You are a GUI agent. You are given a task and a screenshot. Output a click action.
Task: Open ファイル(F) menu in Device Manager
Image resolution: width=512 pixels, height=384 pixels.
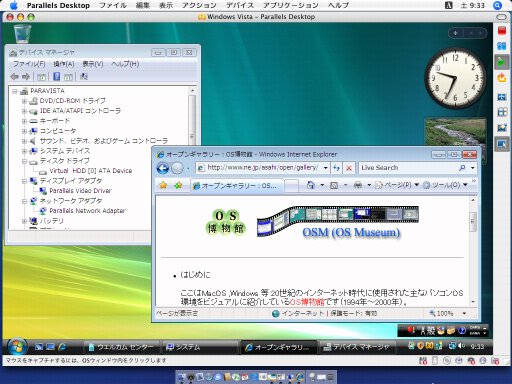pyautogui.click(x=29, y=64)
